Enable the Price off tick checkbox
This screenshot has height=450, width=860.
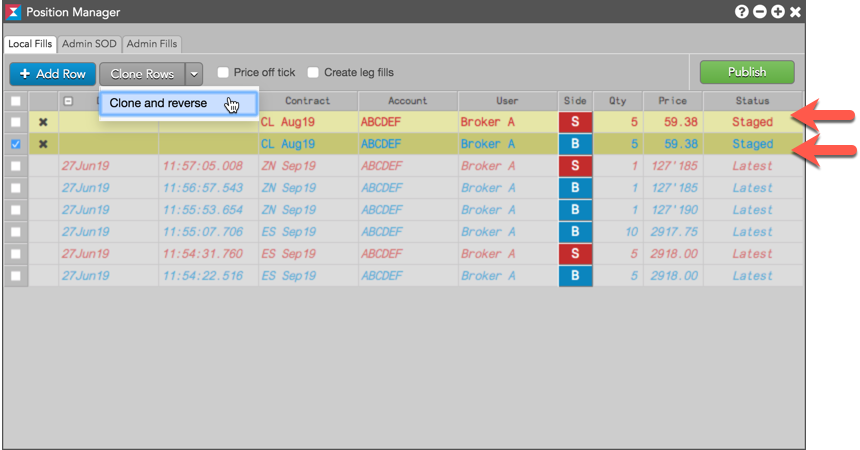223,72
